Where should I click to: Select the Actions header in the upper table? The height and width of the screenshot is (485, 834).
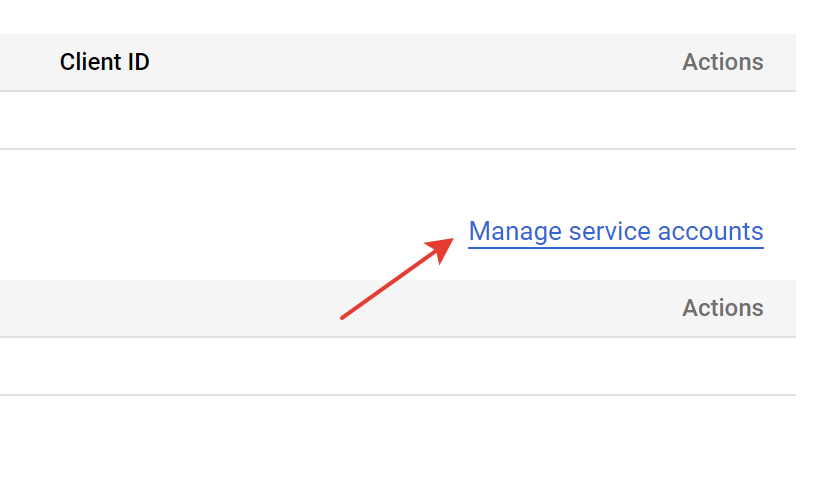[x=723, y=62]
